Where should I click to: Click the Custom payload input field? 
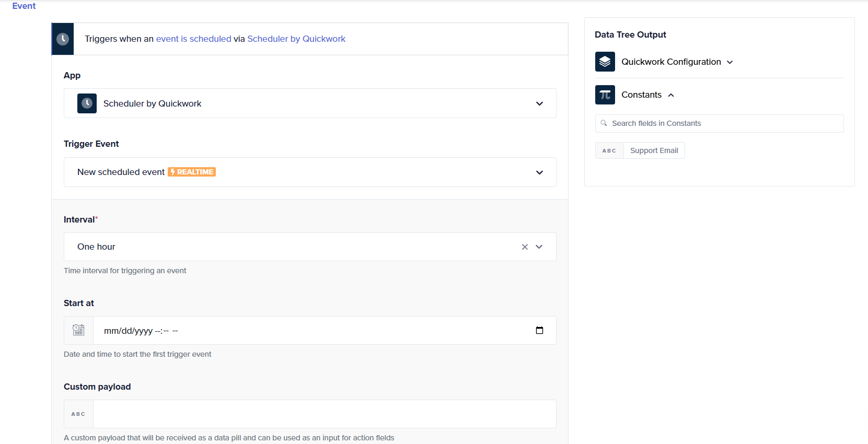pos(325,414)
